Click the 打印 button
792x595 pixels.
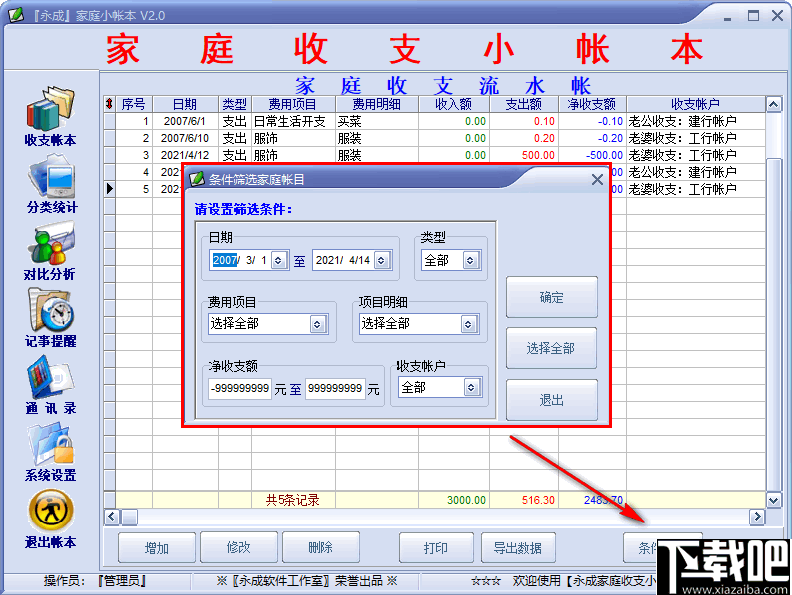pyautogui.click(x=436, y=548)
